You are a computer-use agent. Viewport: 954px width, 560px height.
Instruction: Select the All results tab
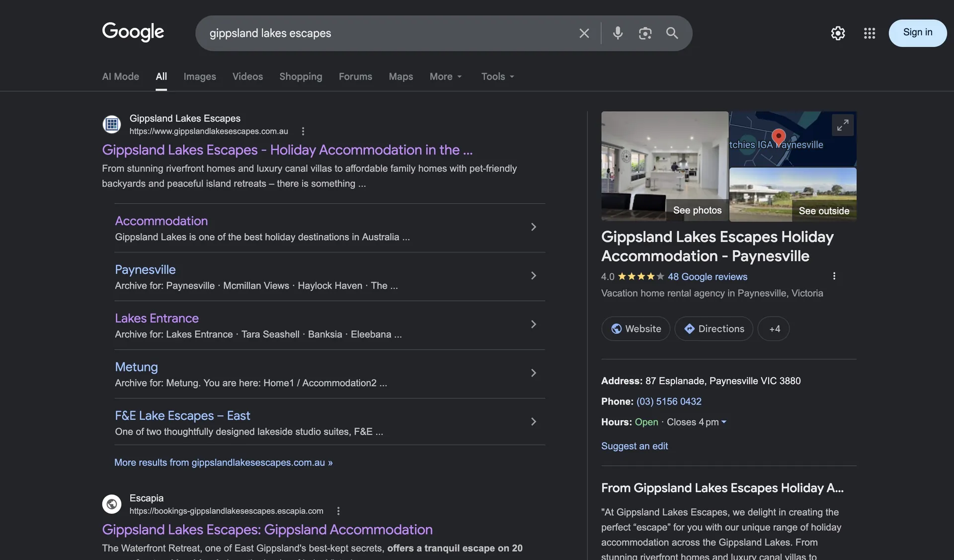(161, 76)
